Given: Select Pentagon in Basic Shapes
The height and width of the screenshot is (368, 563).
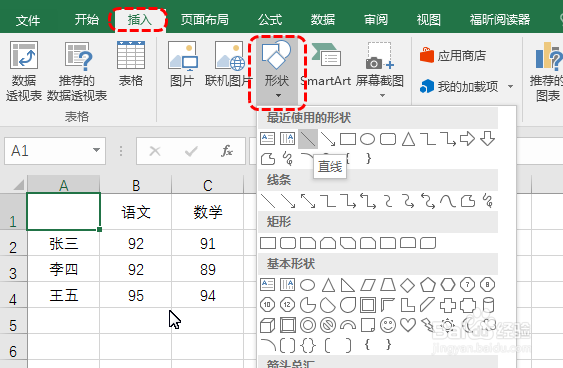Looking at the screenshot, I should pyautogui.click(x=428, y=285).
